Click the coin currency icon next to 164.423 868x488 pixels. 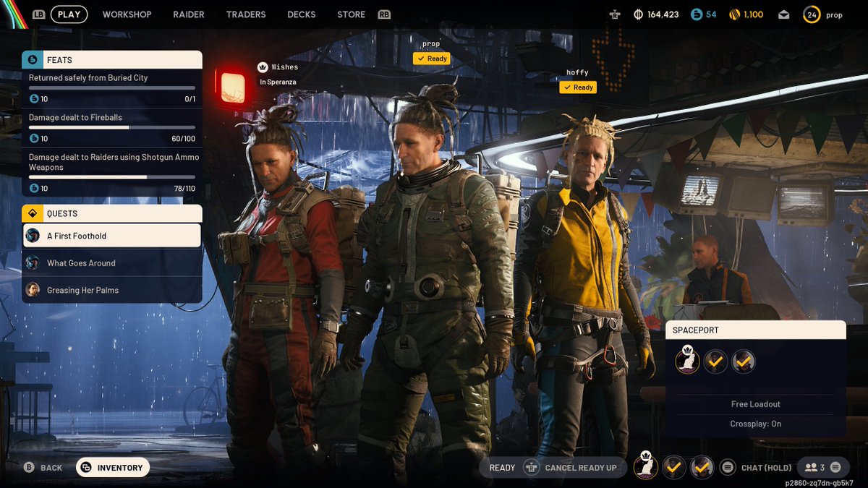pos(638,14)
